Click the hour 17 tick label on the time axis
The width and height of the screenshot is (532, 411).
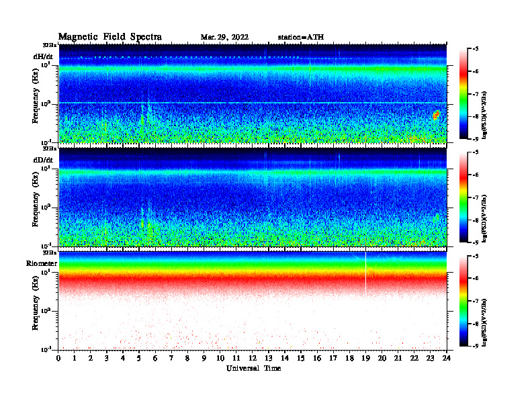(333, 358)
